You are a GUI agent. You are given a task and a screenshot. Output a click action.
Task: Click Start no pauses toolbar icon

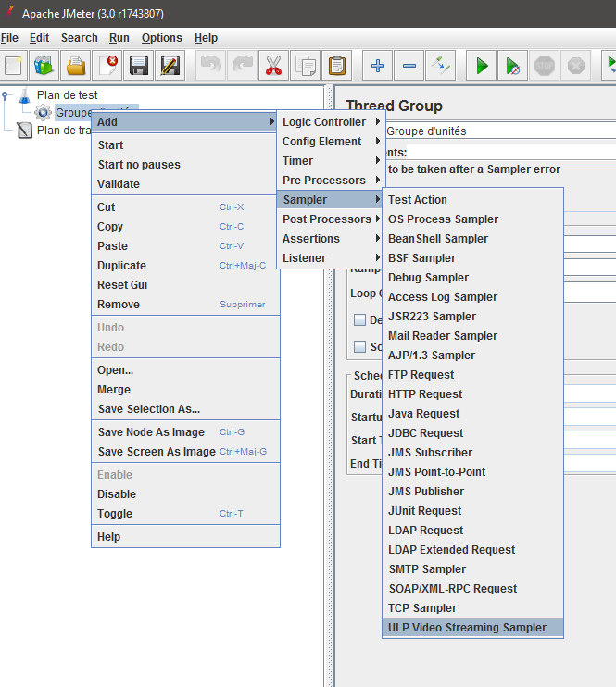pos(513,66)
